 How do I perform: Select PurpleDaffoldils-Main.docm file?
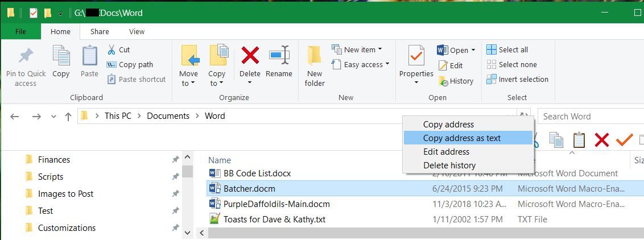pyautogui.click(x=276, y=204)
